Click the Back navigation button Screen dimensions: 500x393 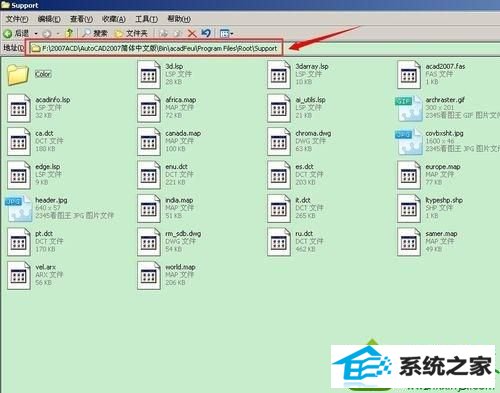(16, 33)
